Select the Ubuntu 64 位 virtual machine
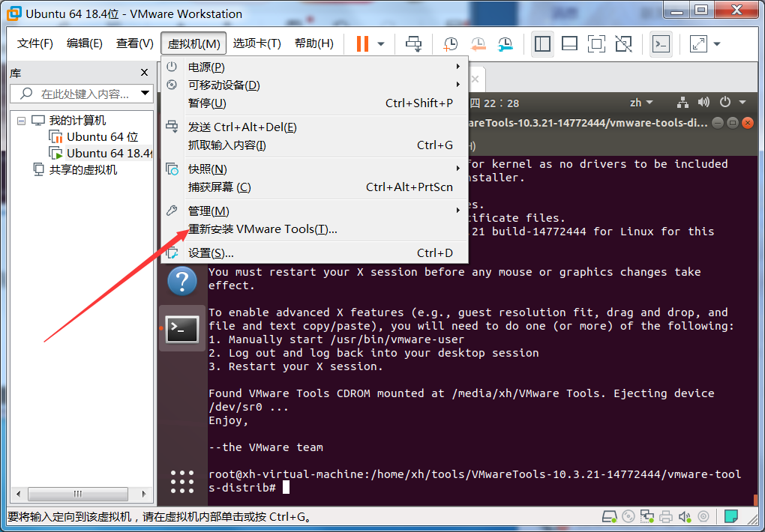765x532 pixels. pos(103,137)
